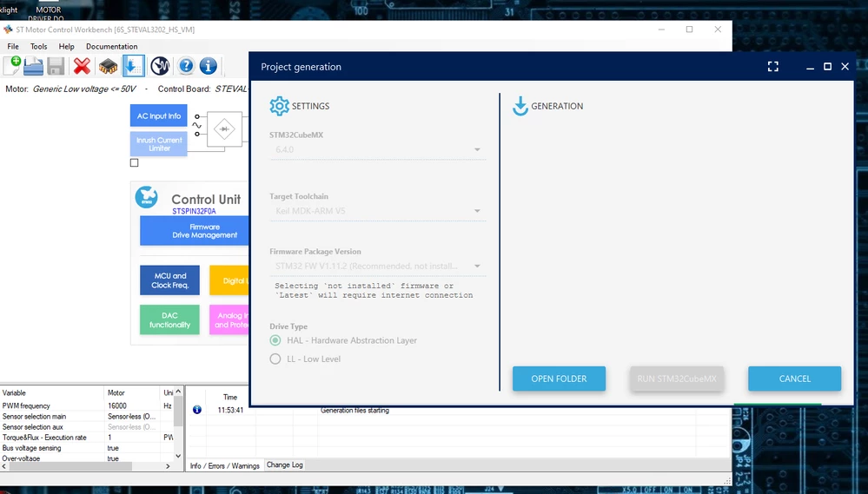Click the chip icon in the toolbar
The height and width of the screenshot is (494, 868).
pos(108,66)
